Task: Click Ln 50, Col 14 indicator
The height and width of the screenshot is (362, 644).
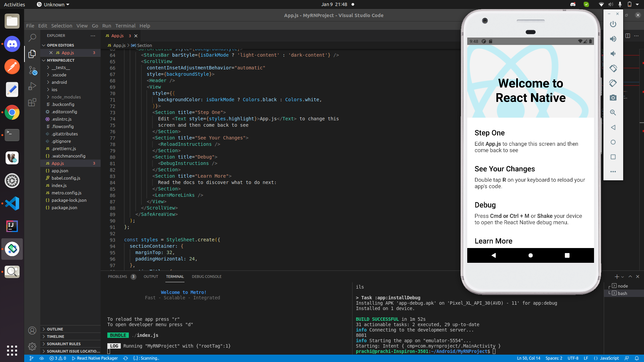Action: [529, 358]
